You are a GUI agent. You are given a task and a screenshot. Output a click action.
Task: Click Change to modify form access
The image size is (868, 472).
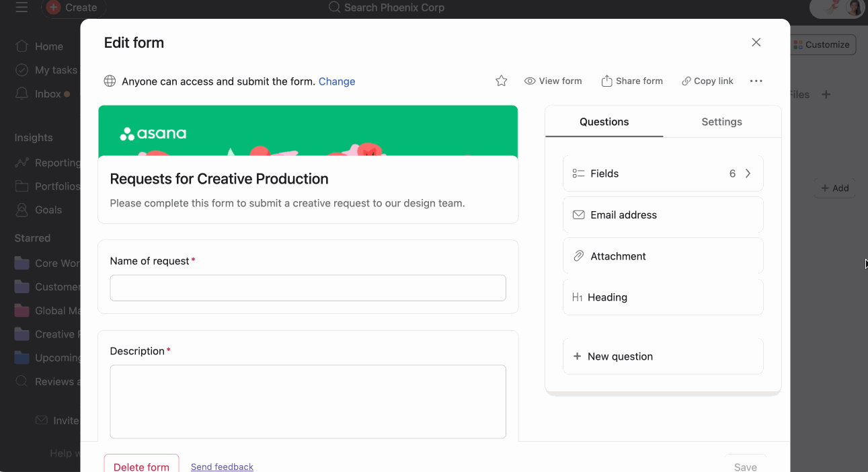[x=337, y=81]
